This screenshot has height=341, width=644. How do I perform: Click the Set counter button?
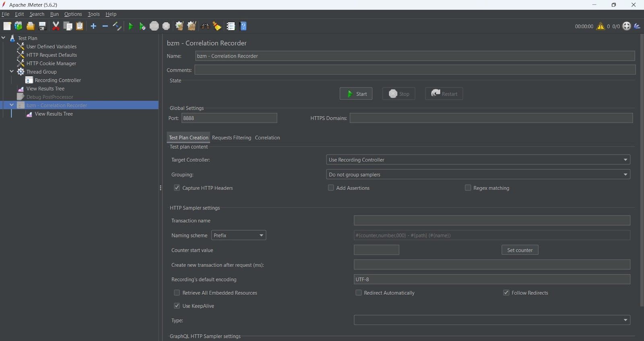(x=520, y=250)
